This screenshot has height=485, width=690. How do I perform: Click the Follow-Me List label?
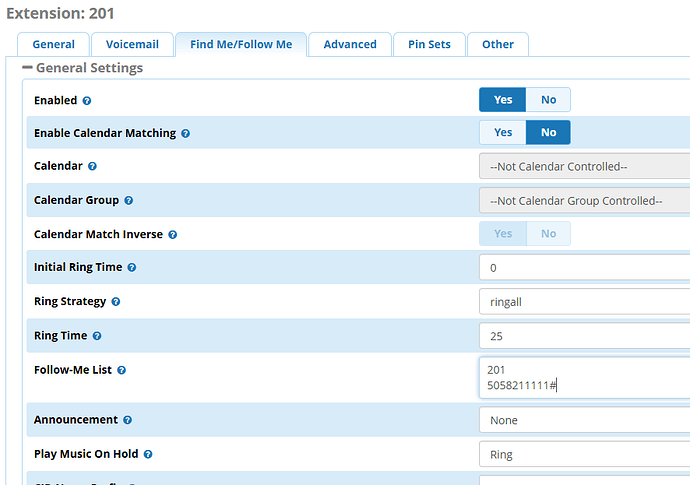(x=73, y=370)
